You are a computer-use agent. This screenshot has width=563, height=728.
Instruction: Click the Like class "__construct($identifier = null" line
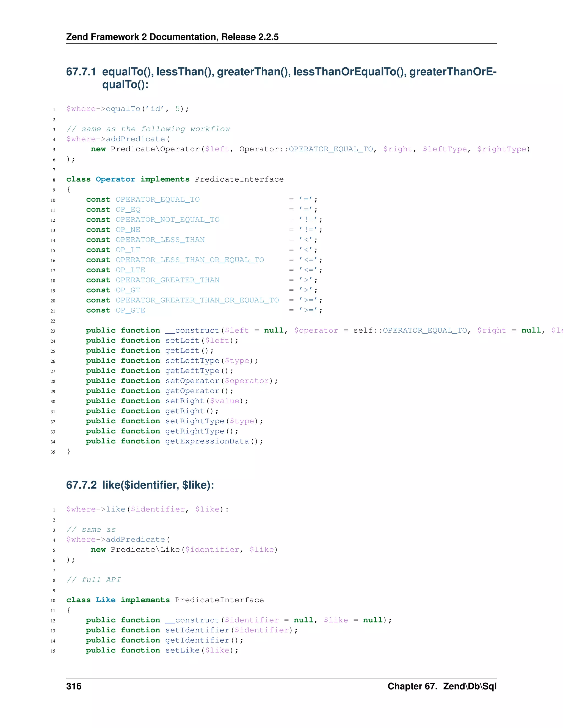point(239,620)
